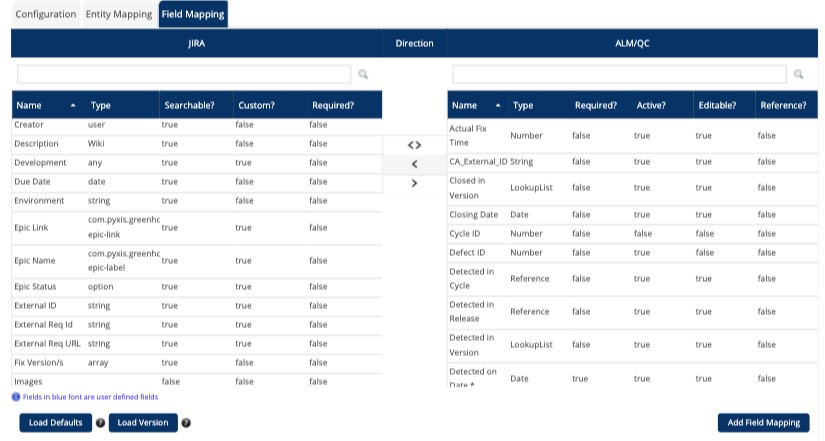The image size is (825, 441).
Task: Click the right arrow direction icon
Action: pos(414,183)
